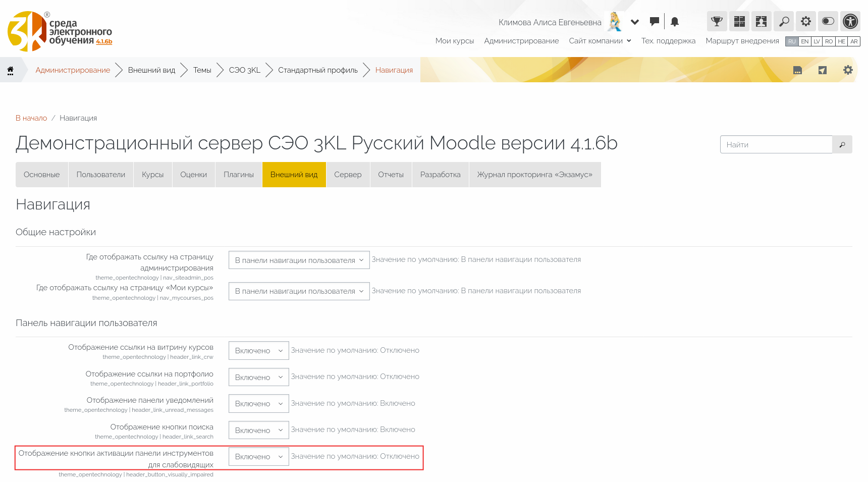Switch to the Отчеты tab
The image size is (868, 482).
(391, 175)
